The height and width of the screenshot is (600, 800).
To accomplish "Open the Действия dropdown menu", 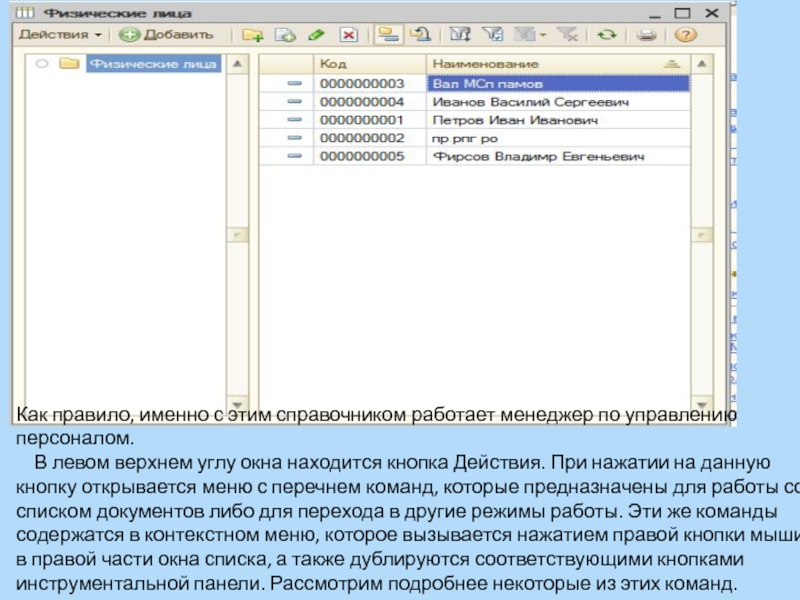I will coord(59,34).
